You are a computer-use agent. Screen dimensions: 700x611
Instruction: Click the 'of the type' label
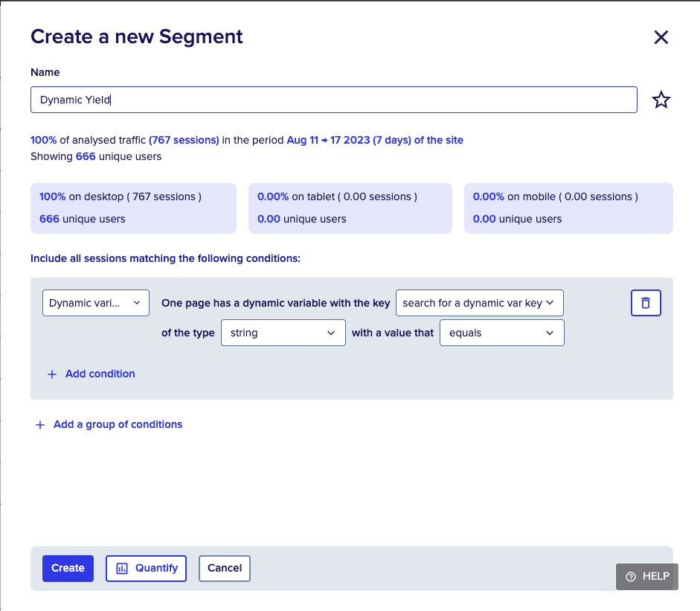(x=188, y=333)
